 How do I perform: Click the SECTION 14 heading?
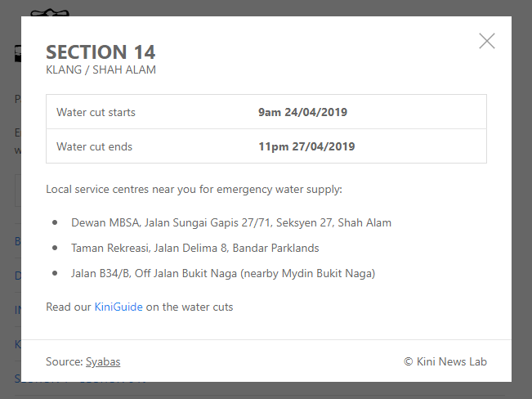click(101, 52)
